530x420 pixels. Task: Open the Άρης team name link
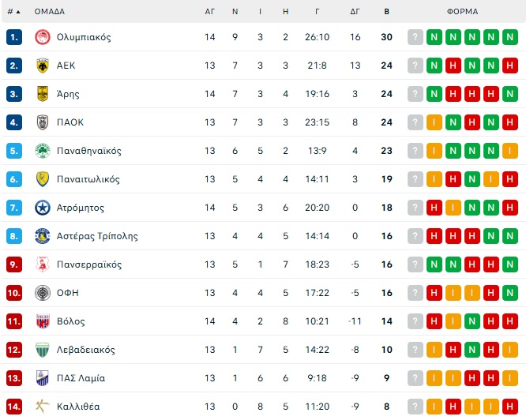coord(68,94)
